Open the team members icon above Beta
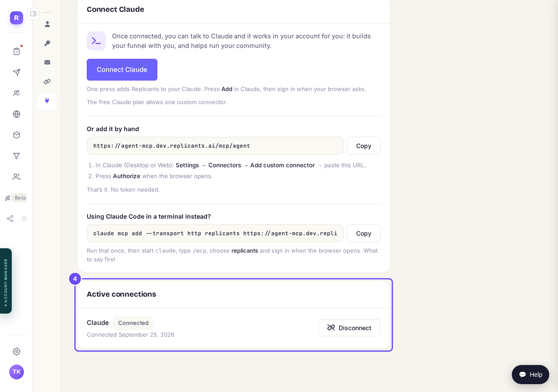558x392 pixels. tap(17, 177)
